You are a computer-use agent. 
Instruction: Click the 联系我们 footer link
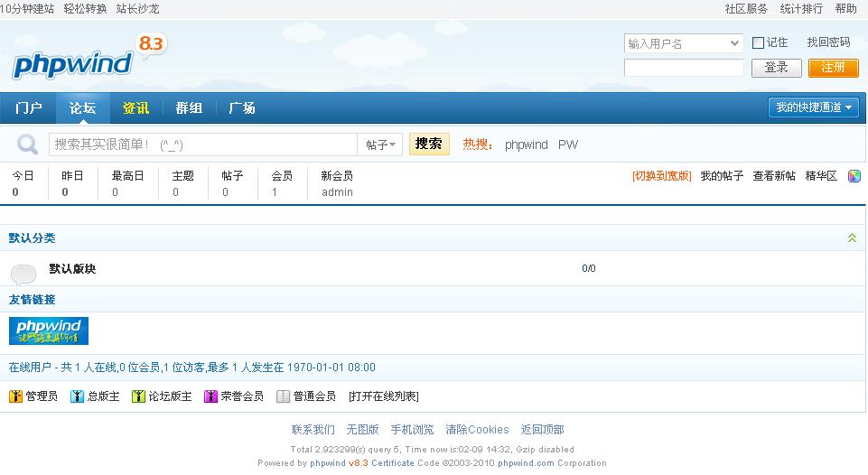[x=313, y=430]
